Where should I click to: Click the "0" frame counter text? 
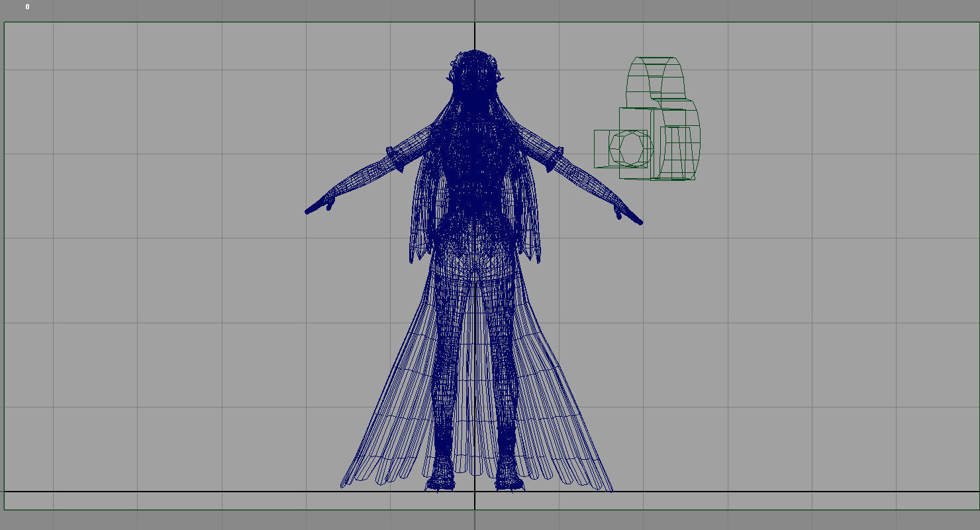coord(27,7)
